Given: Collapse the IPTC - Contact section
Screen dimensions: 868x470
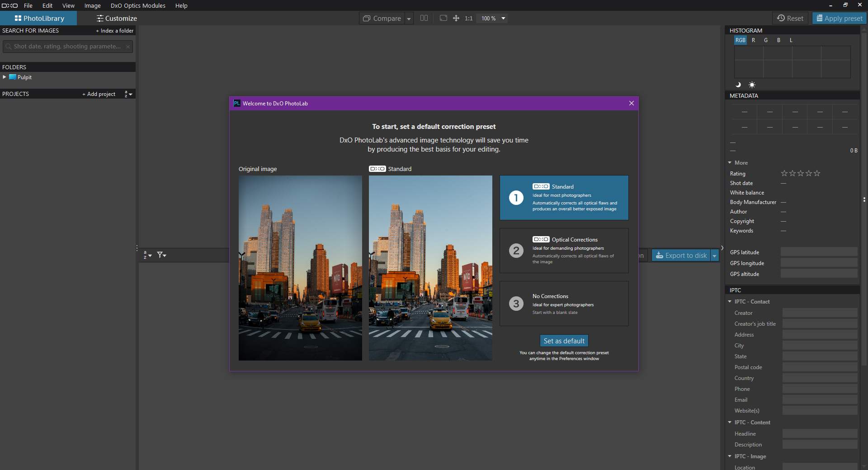Looking at the screenshot, I should coord(730,301).
